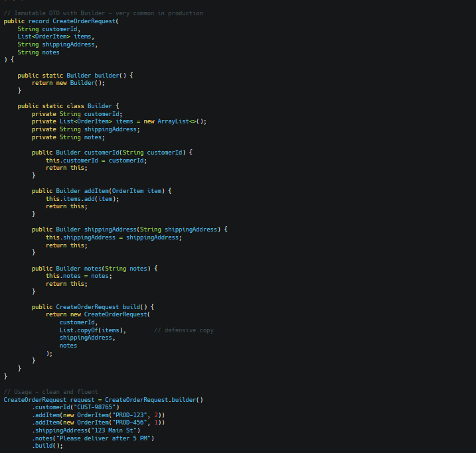The width and height of the screenshot is (476, 453).
Task: Click "return new CreateOrderRequest("
Action: [x=98, y=314]
